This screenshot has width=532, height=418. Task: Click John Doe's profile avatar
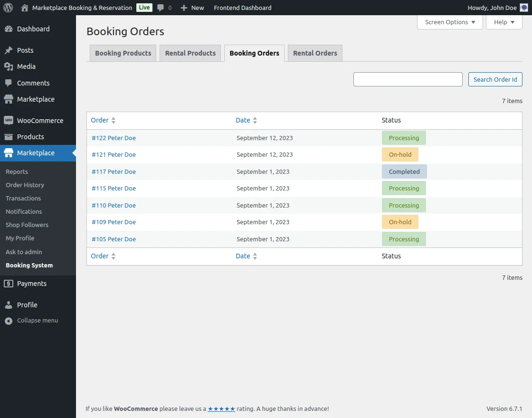click(524, 8)
